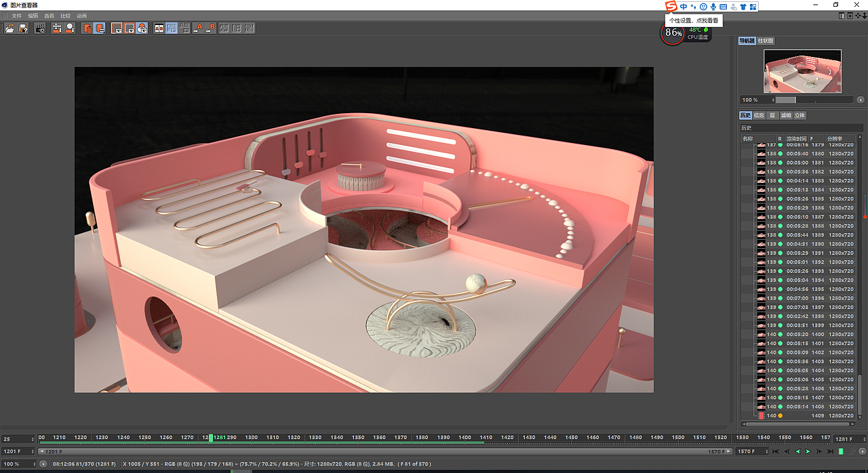
Task: Click the navigator 100 % zoom field
Action: point(756,100)
